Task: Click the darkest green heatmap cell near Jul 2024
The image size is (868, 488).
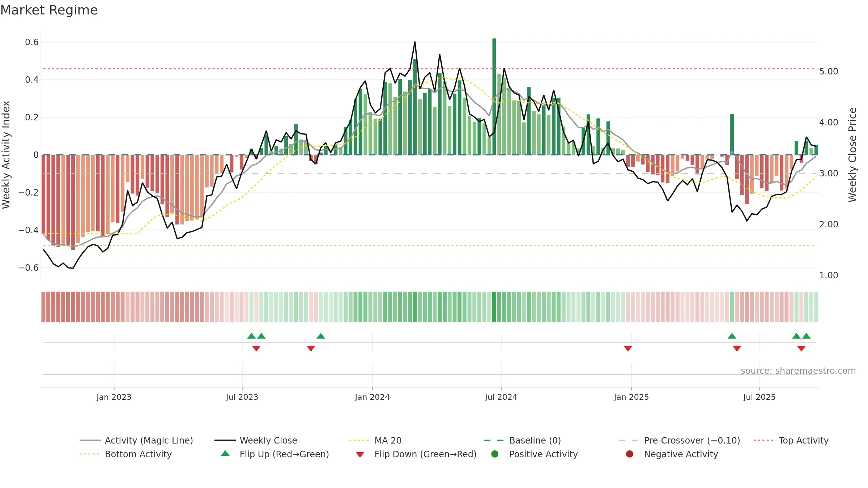Action: click(494, 307)
